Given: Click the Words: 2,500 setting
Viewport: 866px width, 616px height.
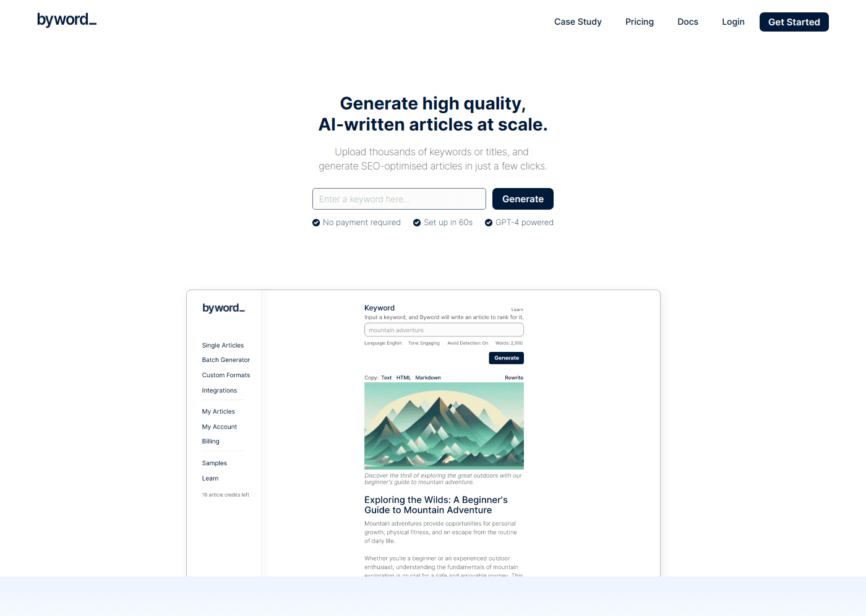Looking at the screenshot, I should (x=509, y=343).
